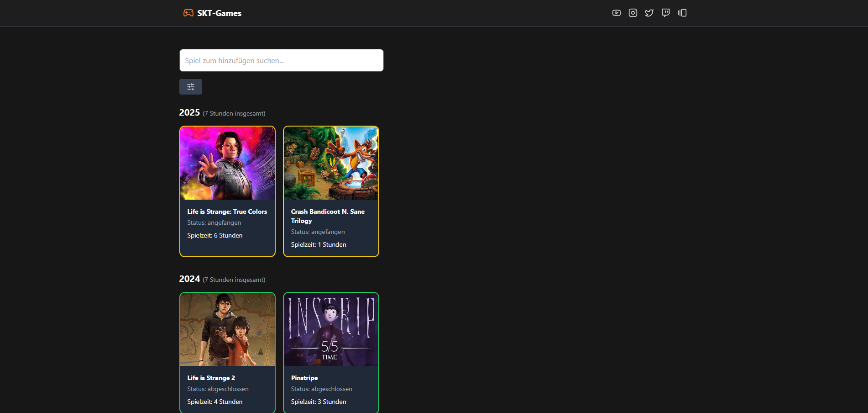Screen dimensions: 868x413
Task: Open the YouTube channel icon link
Action: (617, 13)
